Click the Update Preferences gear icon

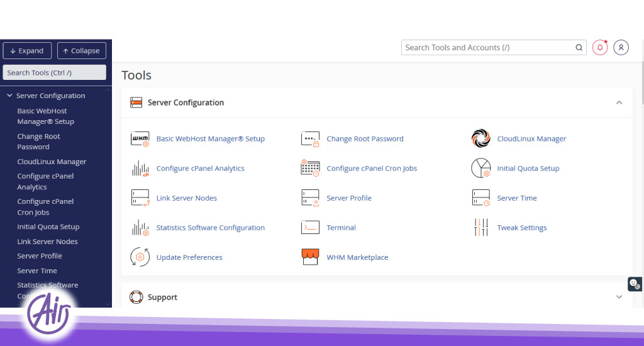pos(140,257)
